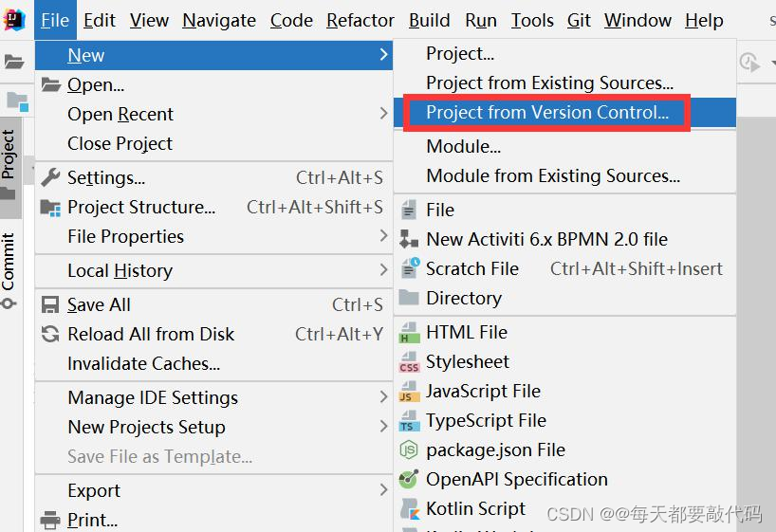Click the Ctrl+Alt+Y shortcut text
776x532 pixels.
(339, 334)
